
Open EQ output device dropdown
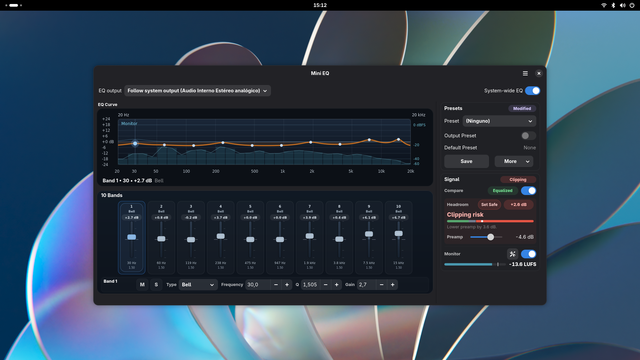pyautogui.click(x=197, y=91)
